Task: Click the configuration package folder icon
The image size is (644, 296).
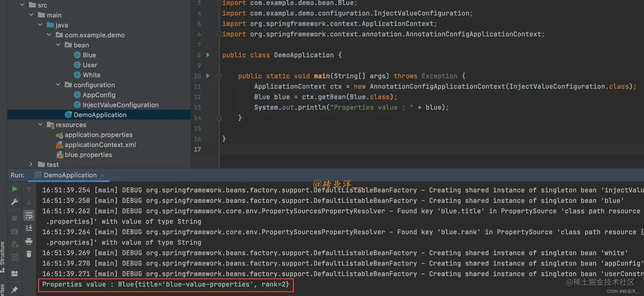Action: click(x=68, y=85)
